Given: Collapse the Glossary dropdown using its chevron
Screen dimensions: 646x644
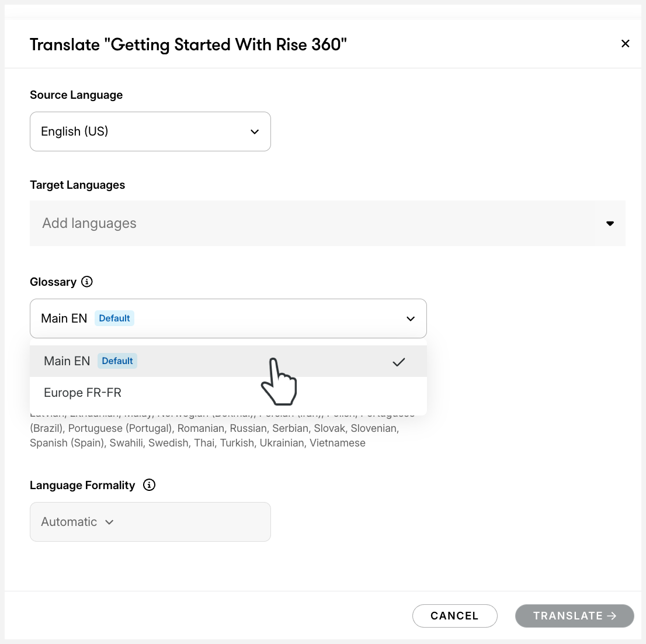Looking at the screenshot, I should click(411, 318).
